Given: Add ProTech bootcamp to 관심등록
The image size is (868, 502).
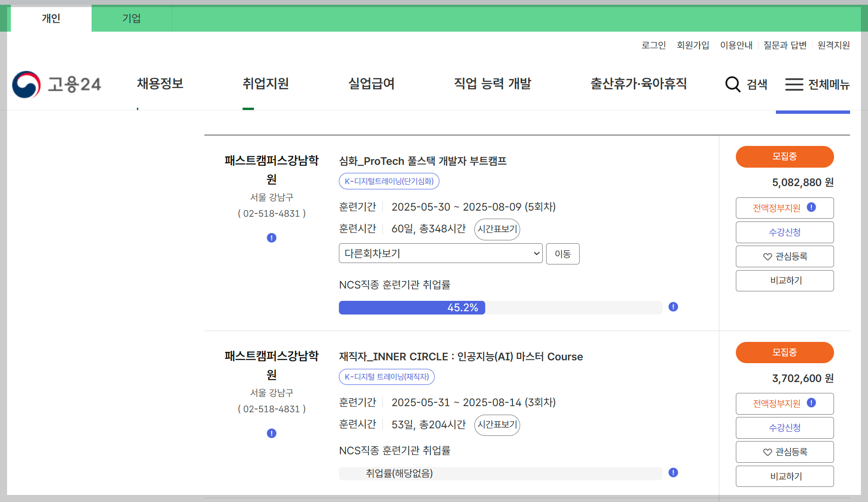Looking at the screenshot, I should point(784,256).
